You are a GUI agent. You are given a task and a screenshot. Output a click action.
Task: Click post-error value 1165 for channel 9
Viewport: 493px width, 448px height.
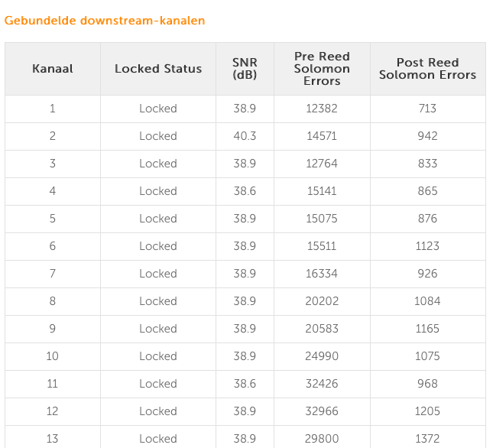tap(427, 329)
